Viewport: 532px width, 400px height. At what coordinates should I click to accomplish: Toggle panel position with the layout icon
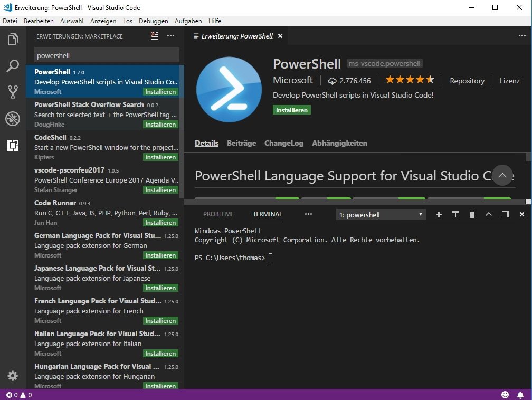(x=505, y=214)
